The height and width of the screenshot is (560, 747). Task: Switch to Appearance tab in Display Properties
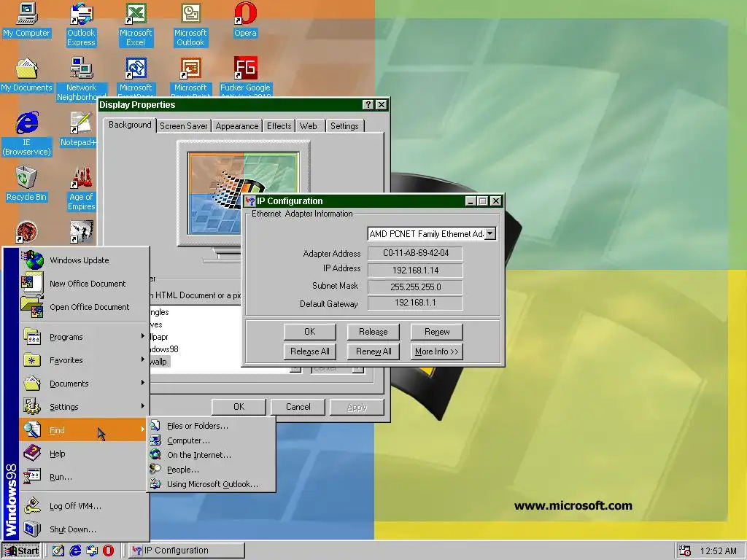tap(237, 125)
